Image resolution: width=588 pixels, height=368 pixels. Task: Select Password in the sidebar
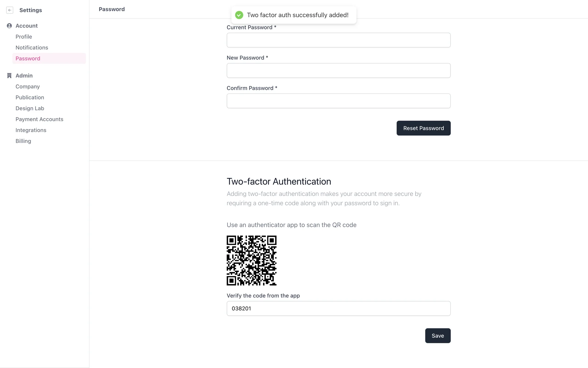click(x=28, y=59)
